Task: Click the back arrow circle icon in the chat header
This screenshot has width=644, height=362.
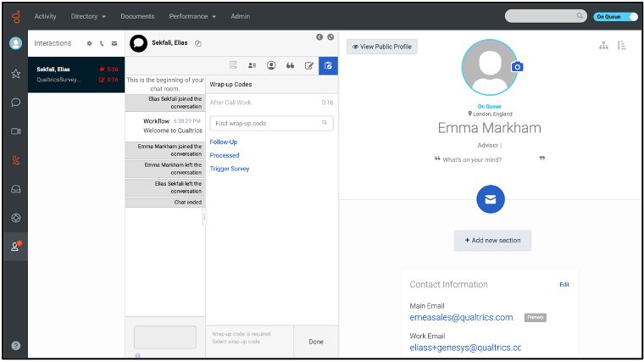Action: (x=319, y=37)
